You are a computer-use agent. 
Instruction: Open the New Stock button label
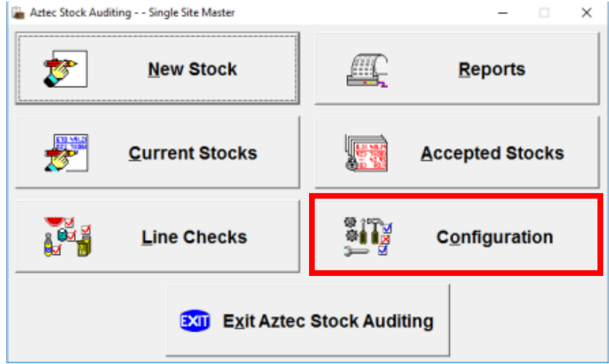(x=192, y=69)
